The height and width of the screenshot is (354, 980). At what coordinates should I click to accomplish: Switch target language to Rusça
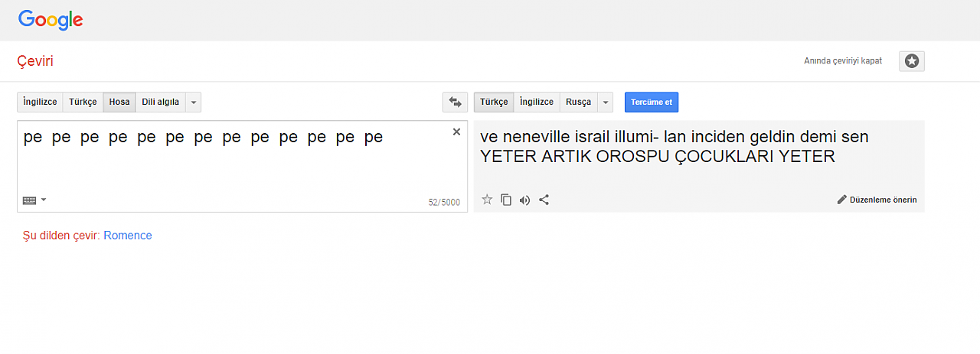(579, 102)
